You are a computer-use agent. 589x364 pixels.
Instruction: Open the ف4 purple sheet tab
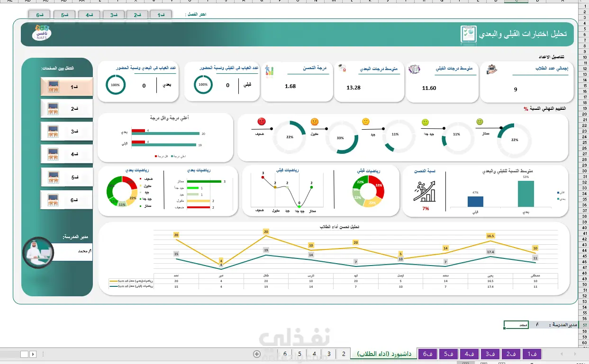(x=469, y=354)
